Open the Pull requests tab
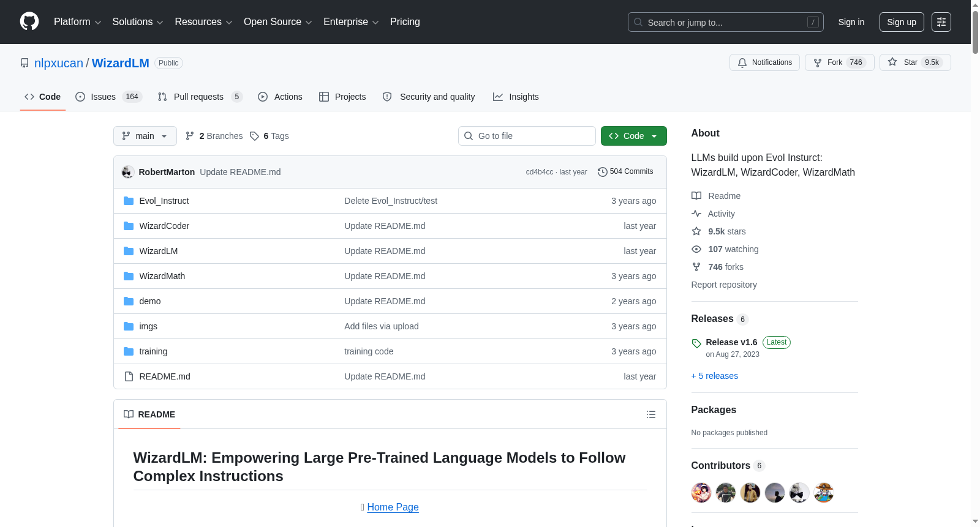The image size is (980, 527). coord(200,97)
